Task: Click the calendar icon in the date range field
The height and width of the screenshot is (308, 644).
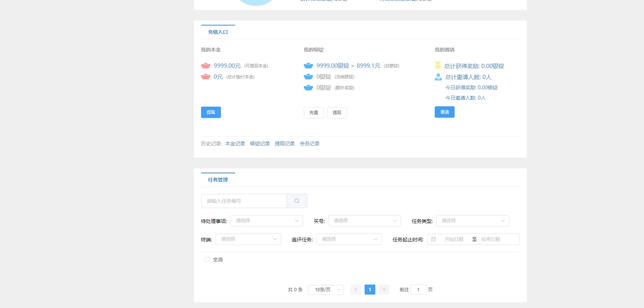Action: 433,239
